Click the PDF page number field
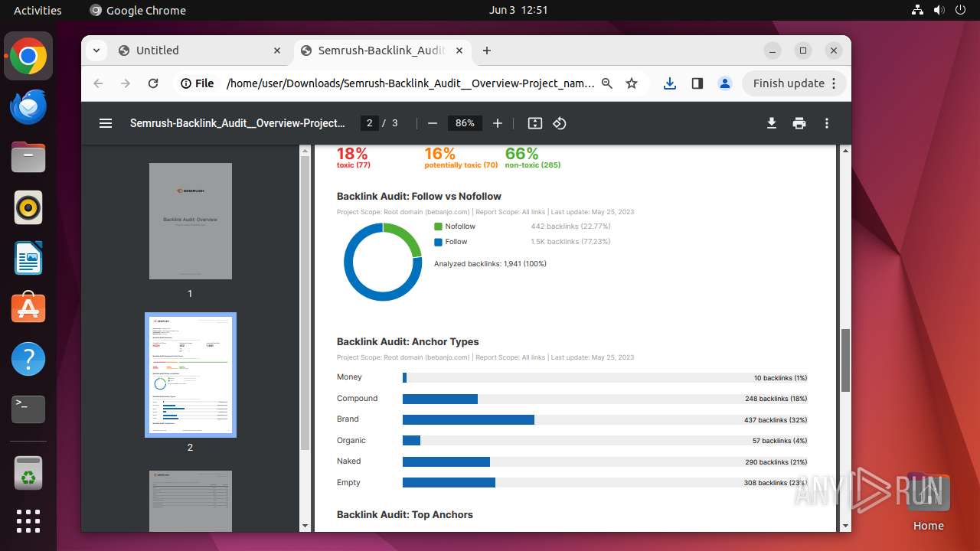This screenshot has height=551, width=980. [x=370, y=123]
